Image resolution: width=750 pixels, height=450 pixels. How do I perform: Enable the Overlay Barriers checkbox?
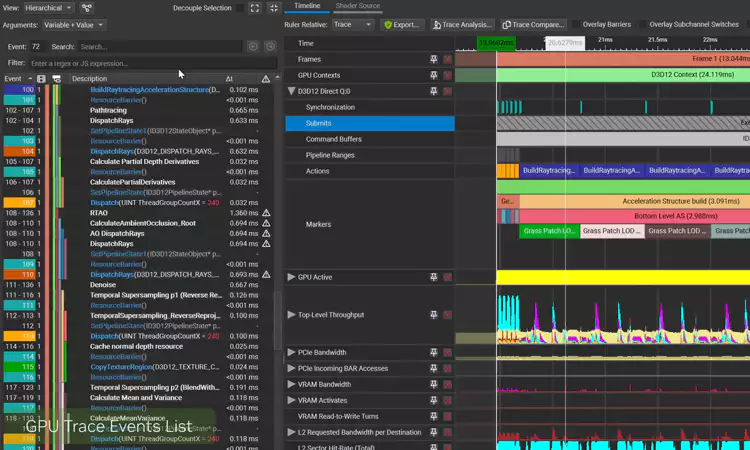pos(576,24)
